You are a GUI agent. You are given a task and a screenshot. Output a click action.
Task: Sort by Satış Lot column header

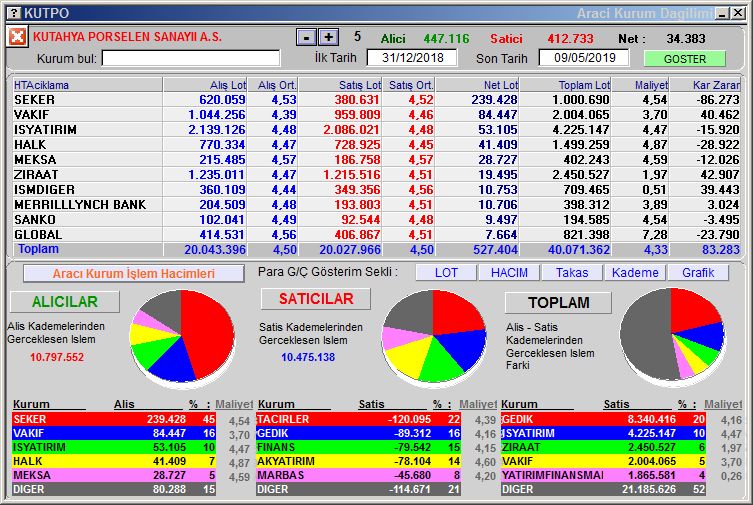340,85
